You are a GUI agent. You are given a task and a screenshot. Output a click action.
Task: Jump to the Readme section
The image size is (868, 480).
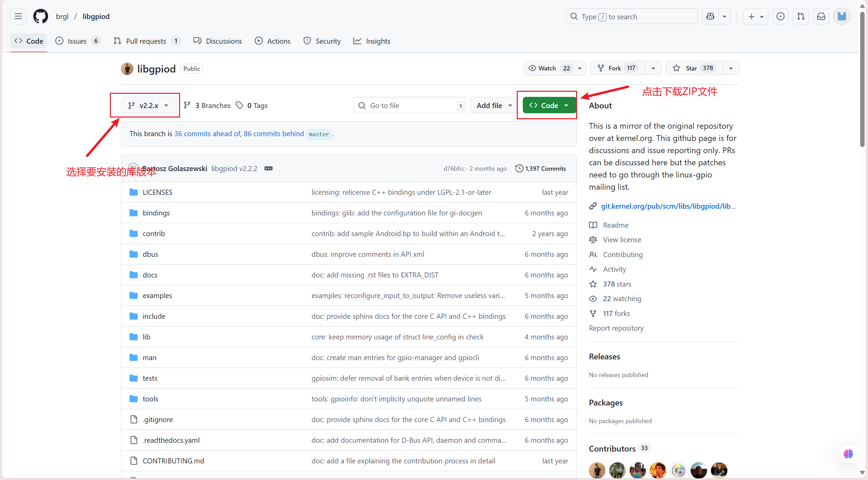(x=609, y=225)
